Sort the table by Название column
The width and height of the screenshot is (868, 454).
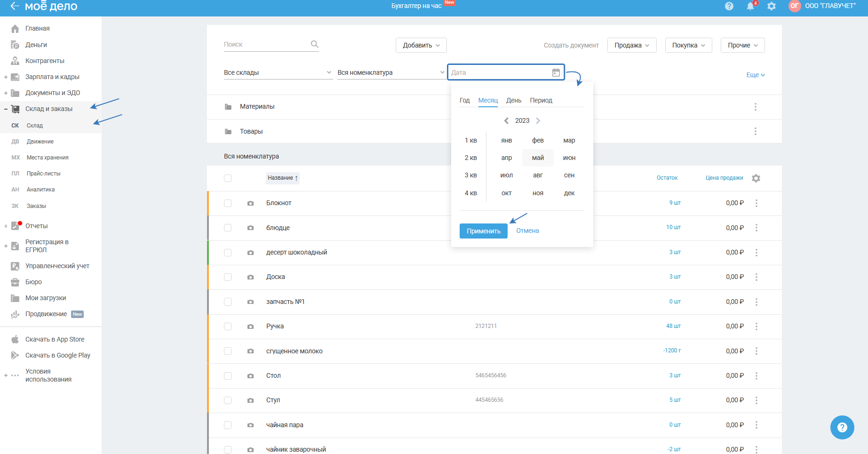[x=283, y=178]
